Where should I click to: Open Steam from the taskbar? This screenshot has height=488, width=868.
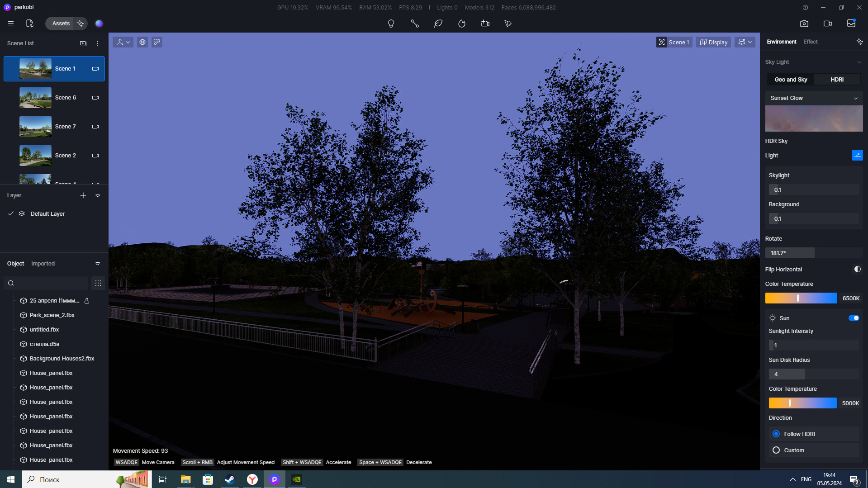230,479
